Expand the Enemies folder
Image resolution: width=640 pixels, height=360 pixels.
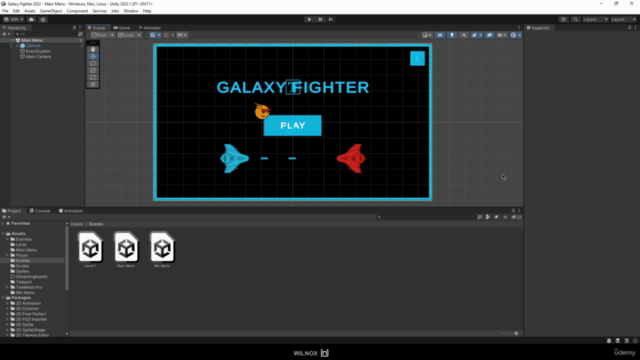coord(7,239)
